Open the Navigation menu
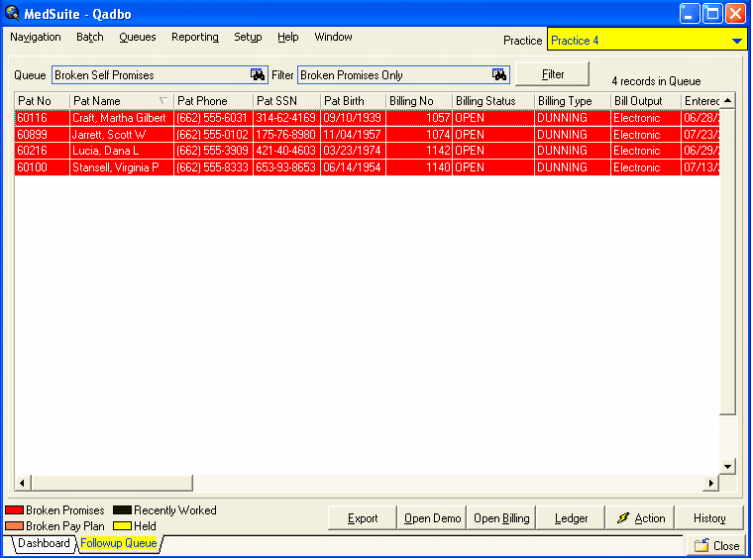Screen dimensions: 753x560 tap(36, 37)
